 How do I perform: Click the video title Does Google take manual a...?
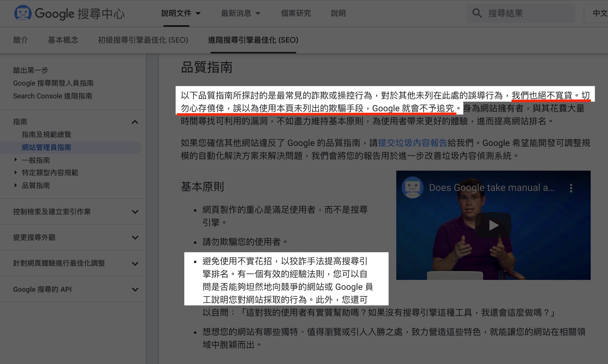[492, 188]
